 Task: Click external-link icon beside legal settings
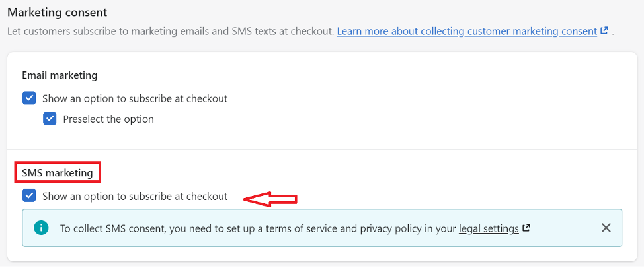point(526,228)
